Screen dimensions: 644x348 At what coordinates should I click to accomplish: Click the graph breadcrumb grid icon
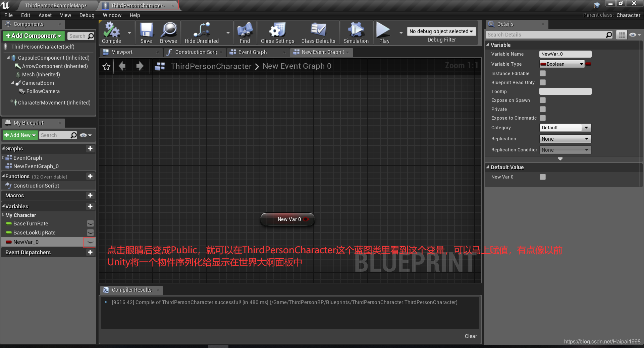(x=160, y=66)
